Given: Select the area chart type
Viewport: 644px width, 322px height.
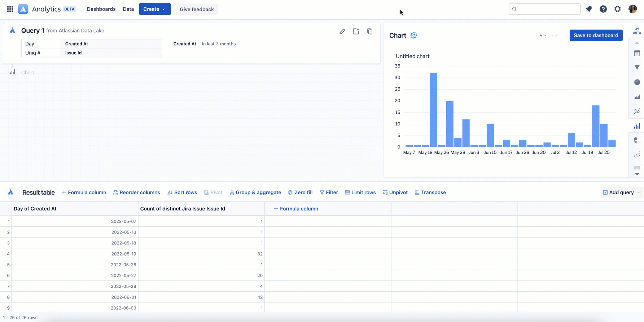Looking at the screenshot, I should coord(637,97).
